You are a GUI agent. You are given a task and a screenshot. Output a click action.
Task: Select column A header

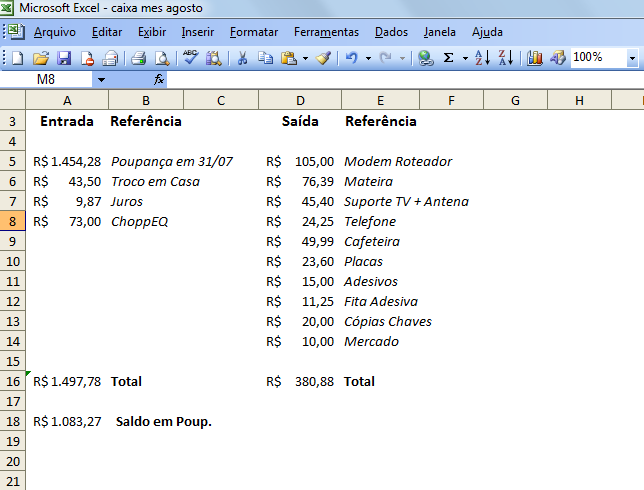coord(67,100)
